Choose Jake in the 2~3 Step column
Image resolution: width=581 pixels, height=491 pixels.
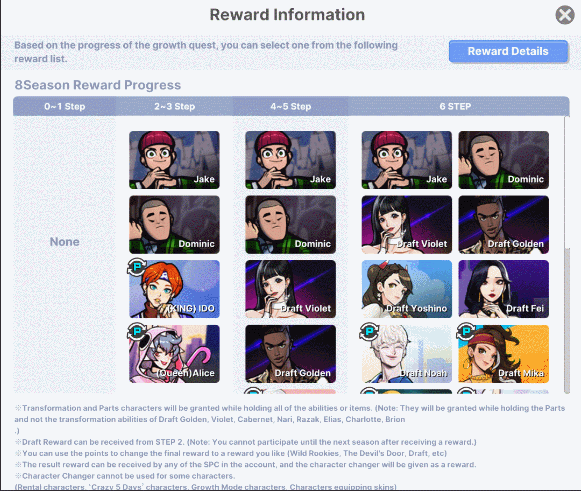(174, 160)
